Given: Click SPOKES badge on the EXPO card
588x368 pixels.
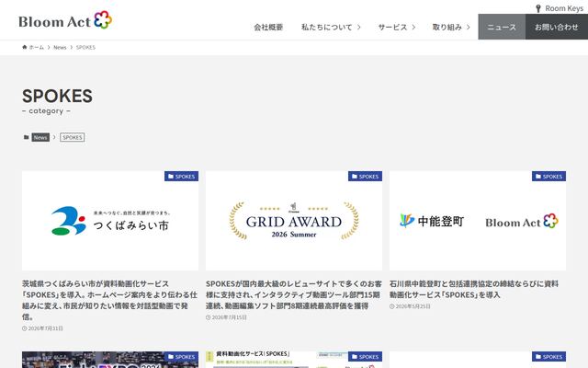Looking at the screenshot, I should 181,356.
